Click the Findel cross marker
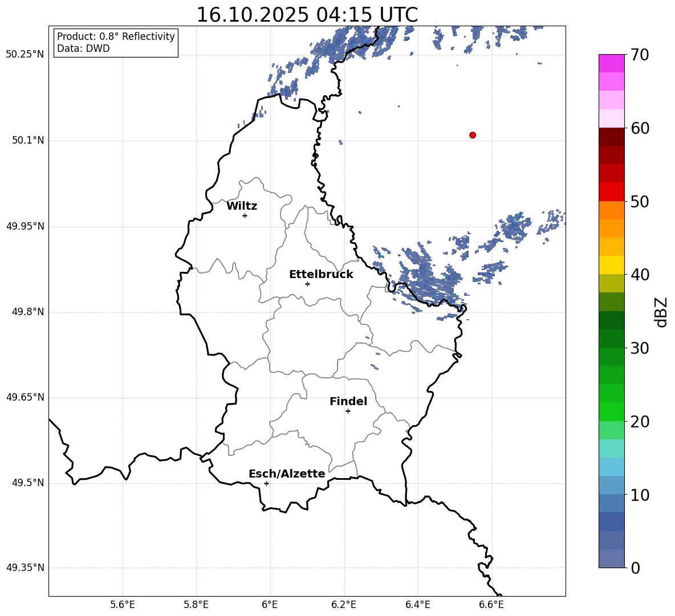 (x=348, y=411)
